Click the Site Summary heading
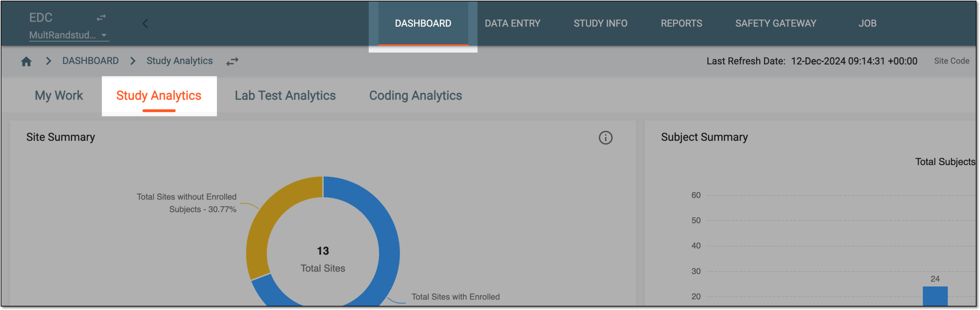Viewport: 980px width, 310px height. [x=61, y=137]
